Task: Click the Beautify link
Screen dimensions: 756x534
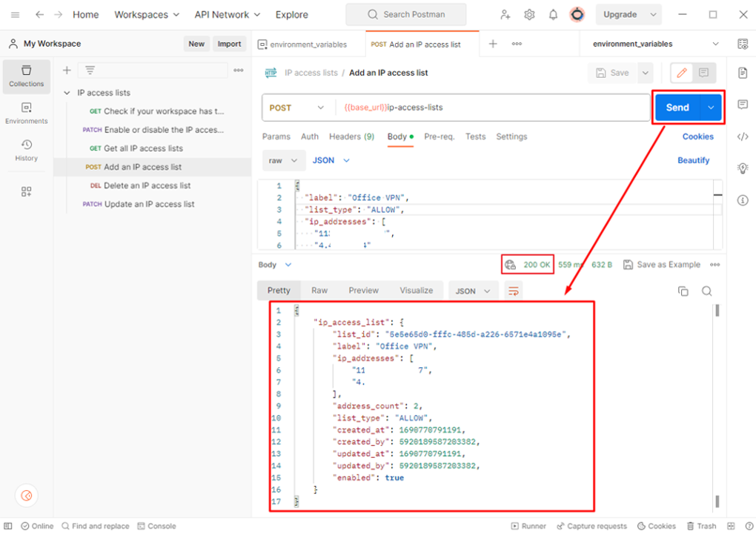Action: (693, 160)
